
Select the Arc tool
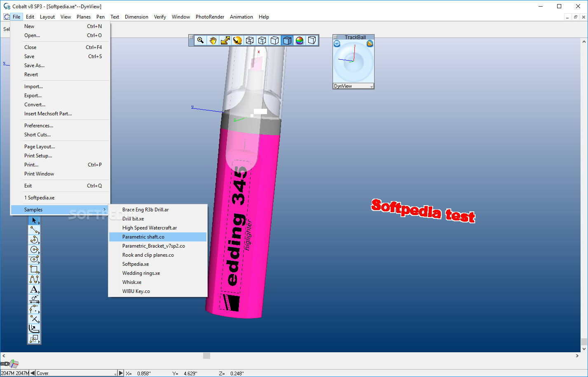34,240
